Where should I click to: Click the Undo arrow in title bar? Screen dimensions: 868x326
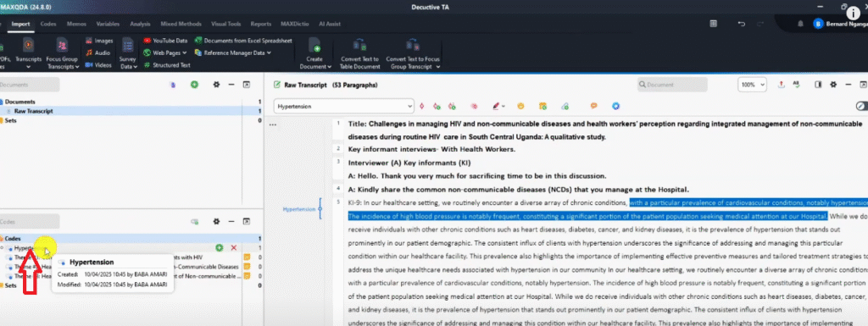741,24
